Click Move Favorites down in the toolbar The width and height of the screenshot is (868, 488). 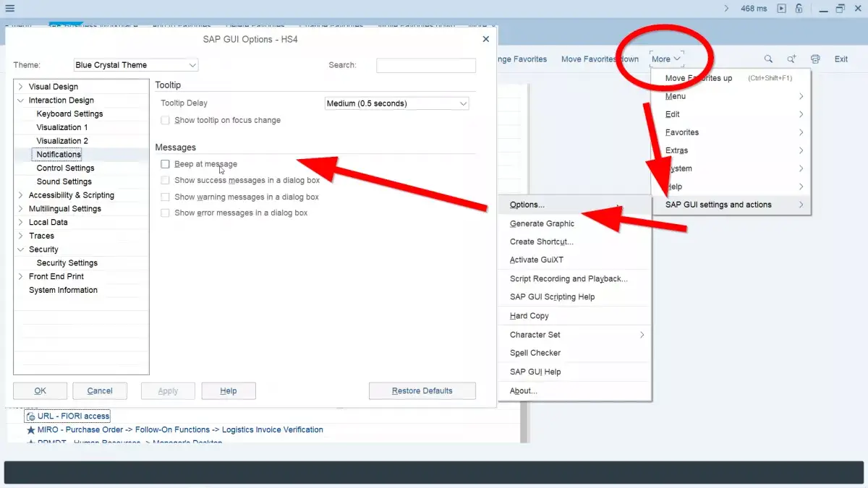(x=600, y=59)
